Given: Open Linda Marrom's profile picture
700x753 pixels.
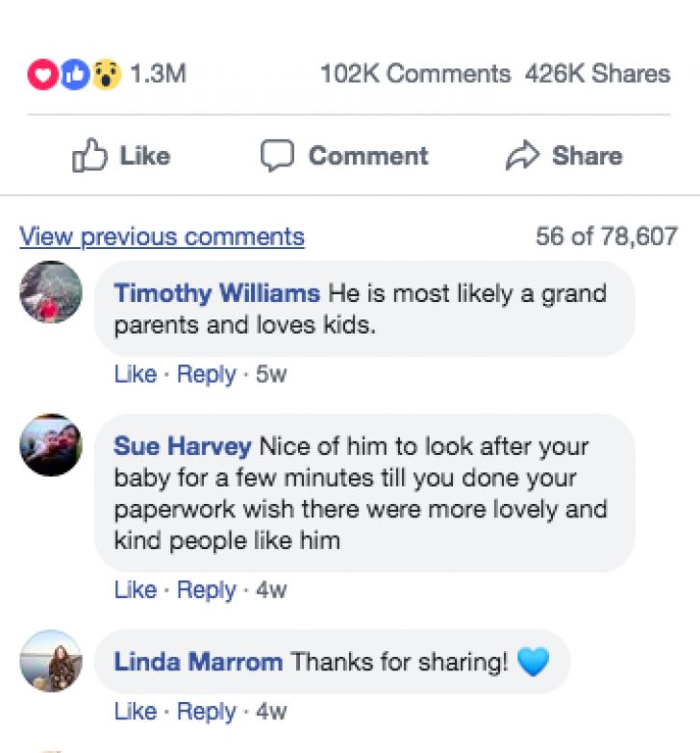Looking at the screenshot, I should (x=51, y=661).
